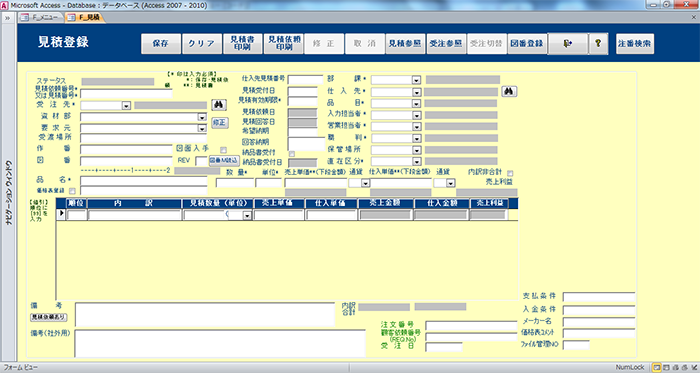Select the record selector arrow in 内訳 grid
Image resolution: width=700 pixels, height=373 pixels.
(x=61, y=215)
